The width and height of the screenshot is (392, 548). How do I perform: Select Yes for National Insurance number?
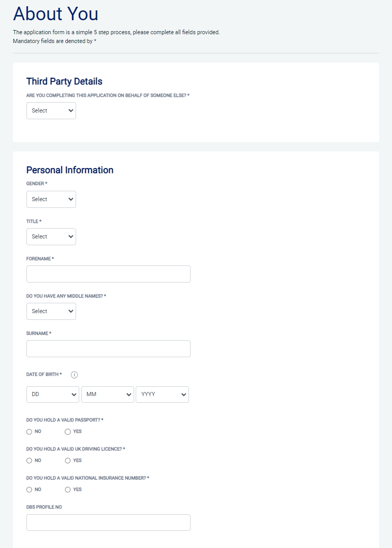pyautogui.click(x=68, y=489)
